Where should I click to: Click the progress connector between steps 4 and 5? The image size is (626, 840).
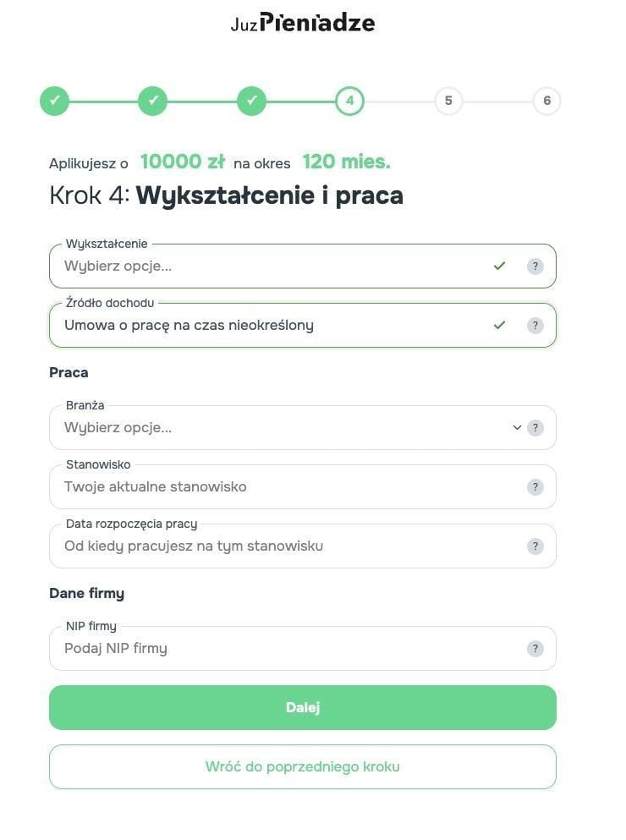398,100
